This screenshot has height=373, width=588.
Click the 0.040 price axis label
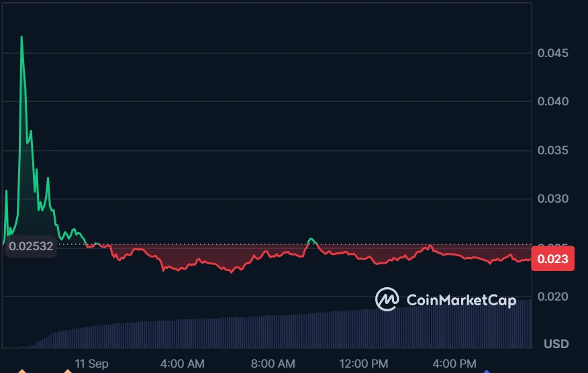[x=552, y=101]
